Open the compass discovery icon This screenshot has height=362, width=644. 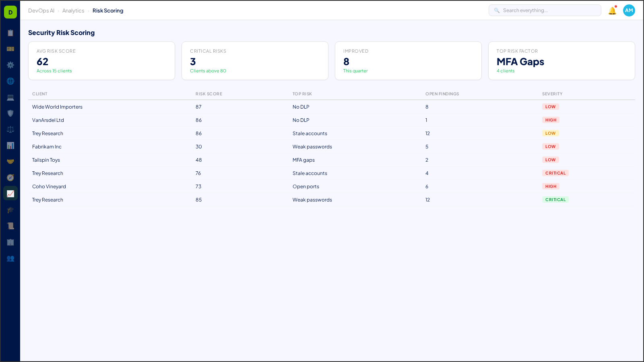click(10, 177)
